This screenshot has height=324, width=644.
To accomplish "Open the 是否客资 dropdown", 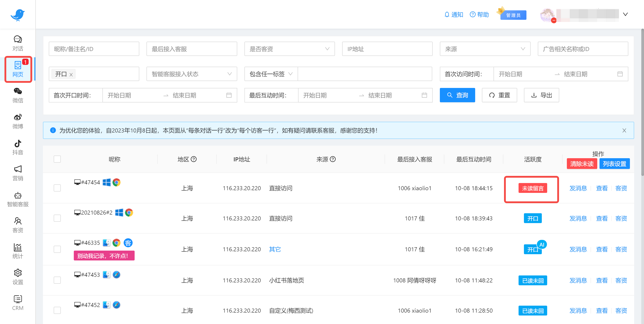I will pyautogui.click(x=289, y=49).
